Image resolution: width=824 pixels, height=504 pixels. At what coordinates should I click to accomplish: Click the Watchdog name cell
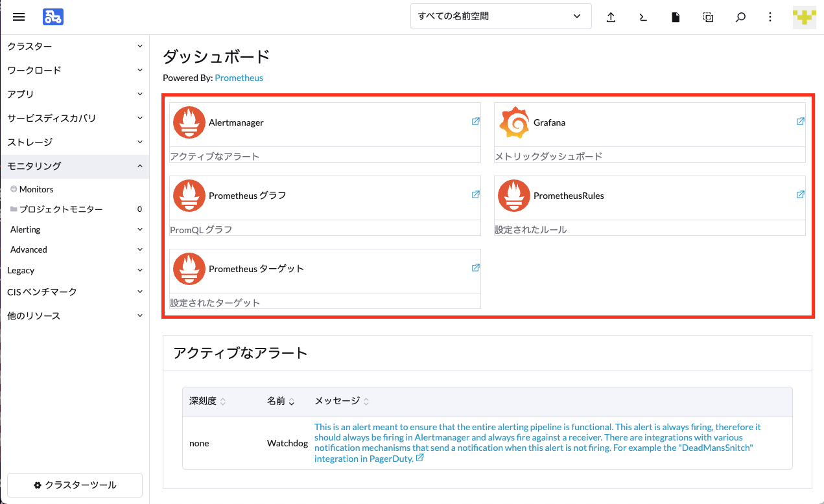tap(287, 443)
